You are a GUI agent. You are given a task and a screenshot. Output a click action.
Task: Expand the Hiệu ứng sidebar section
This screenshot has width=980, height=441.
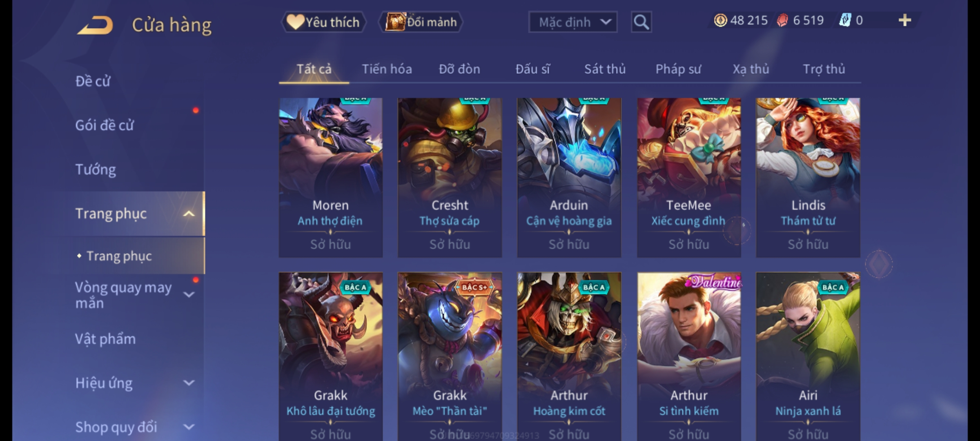click(x=189, y=383)
